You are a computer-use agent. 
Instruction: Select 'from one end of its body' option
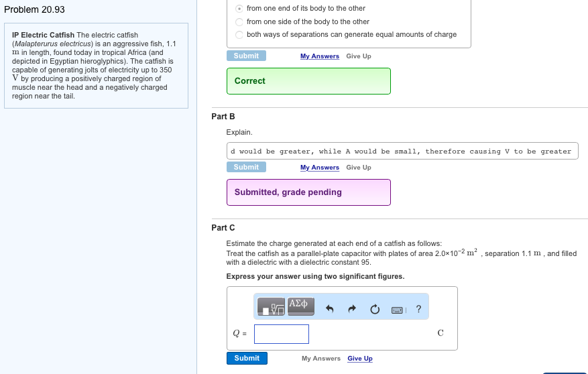tap(240, 9)
